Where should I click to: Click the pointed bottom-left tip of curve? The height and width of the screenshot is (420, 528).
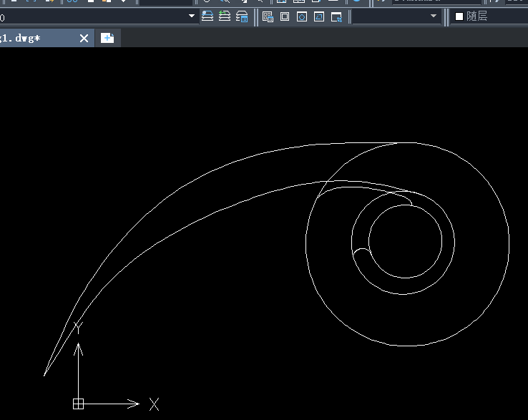click(x=45, y=373)
